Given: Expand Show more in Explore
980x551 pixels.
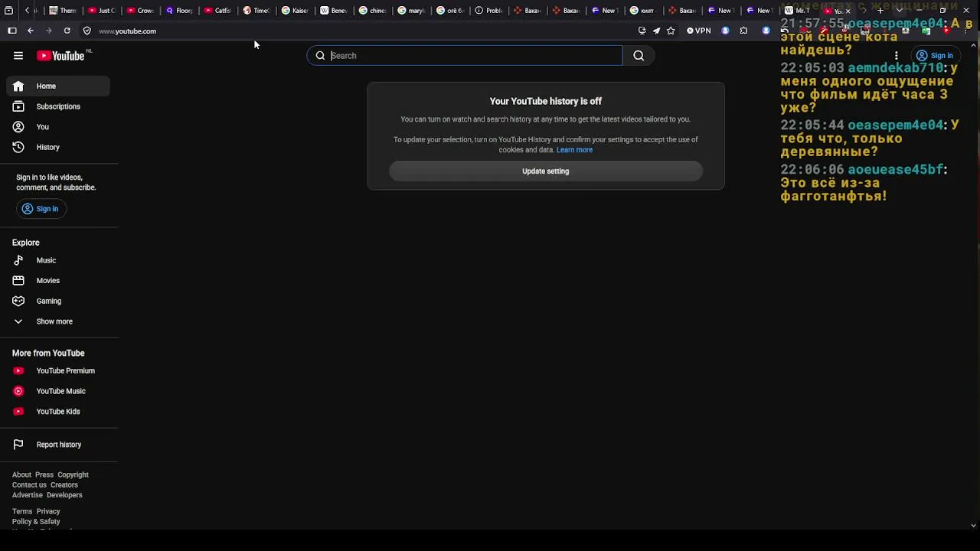Looking at the screenshot, I should (58, 321).
